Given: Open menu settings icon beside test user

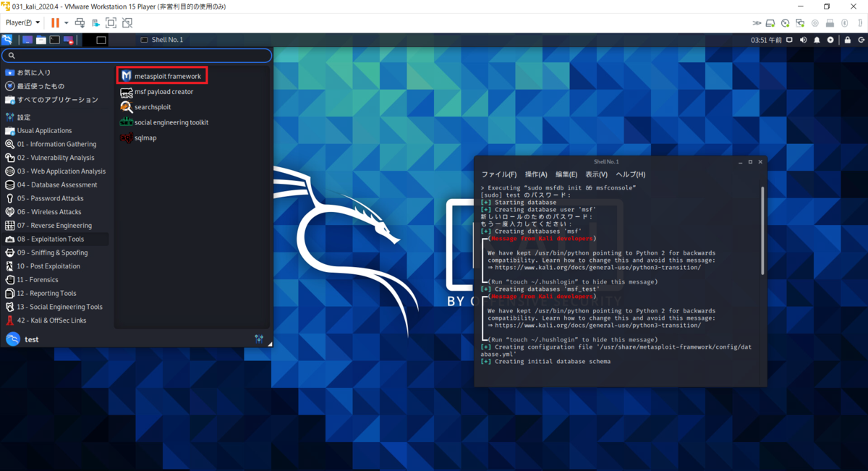Looking at the screenshot, I should [x=259, y=339].
